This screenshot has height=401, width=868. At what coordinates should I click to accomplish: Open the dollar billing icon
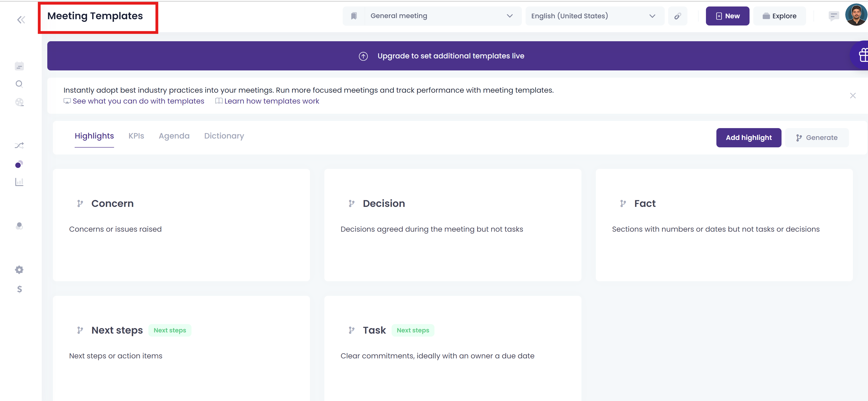coord(19,289)
